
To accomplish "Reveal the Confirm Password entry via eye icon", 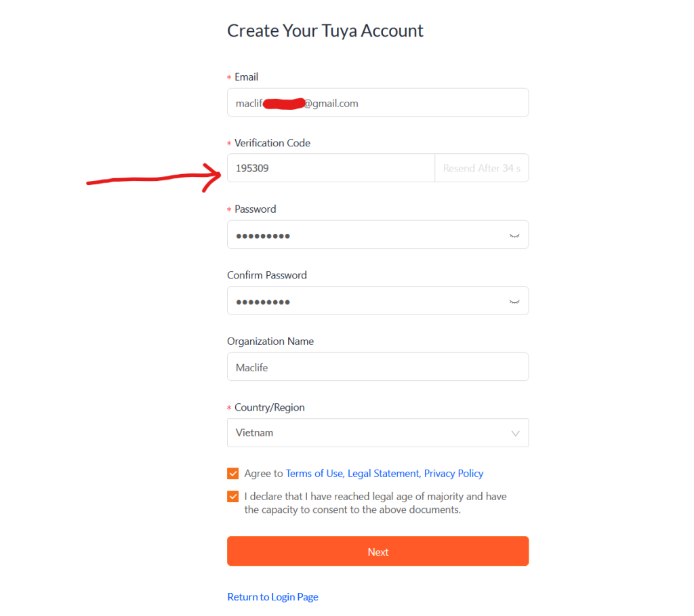I will click(514, 301).
